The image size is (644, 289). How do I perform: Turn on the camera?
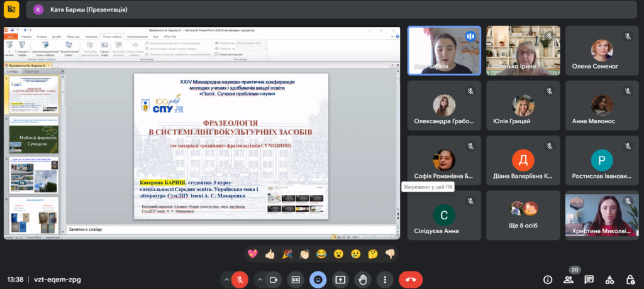[274, 279]
